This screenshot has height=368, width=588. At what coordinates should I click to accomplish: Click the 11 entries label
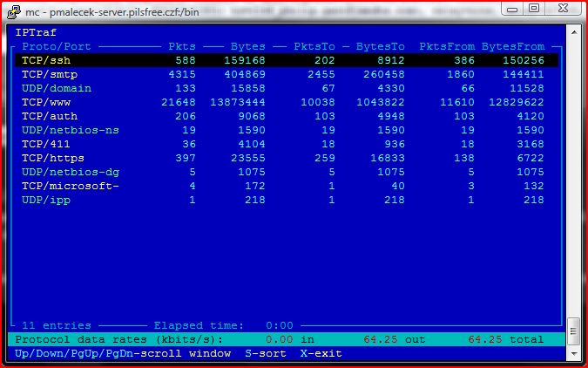[x=57, y=325]
